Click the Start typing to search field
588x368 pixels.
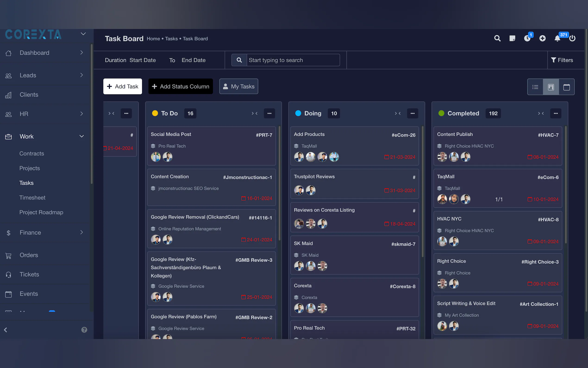coord(293,60)
